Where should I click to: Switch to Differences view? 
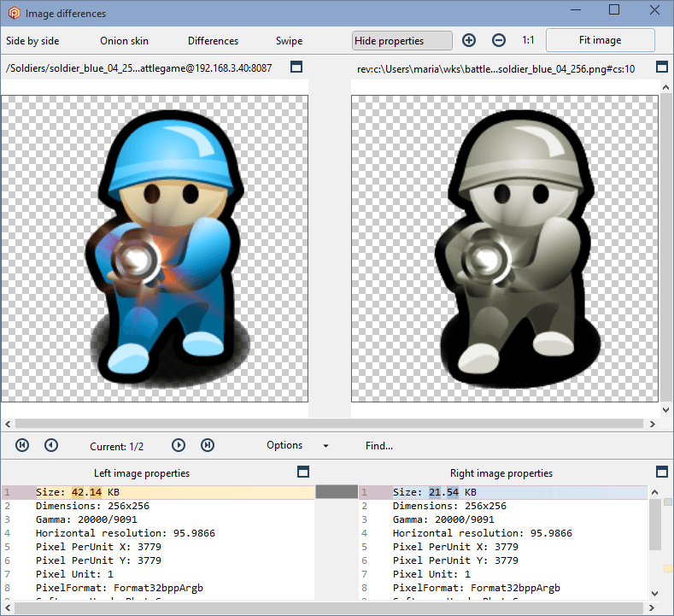pyautogui.click(x=213, y=41)
